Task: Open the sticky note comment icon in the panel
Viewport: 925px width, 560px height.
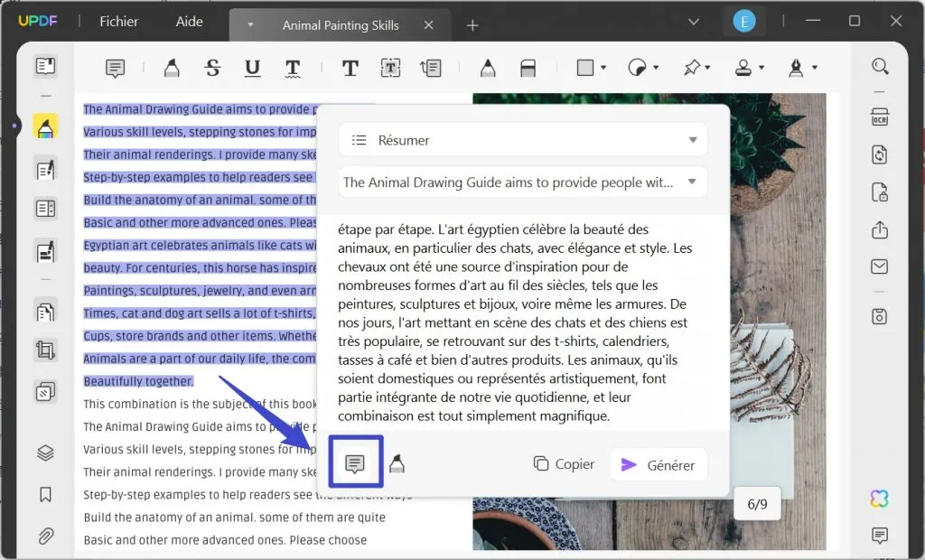Action: tap(355, 462)
